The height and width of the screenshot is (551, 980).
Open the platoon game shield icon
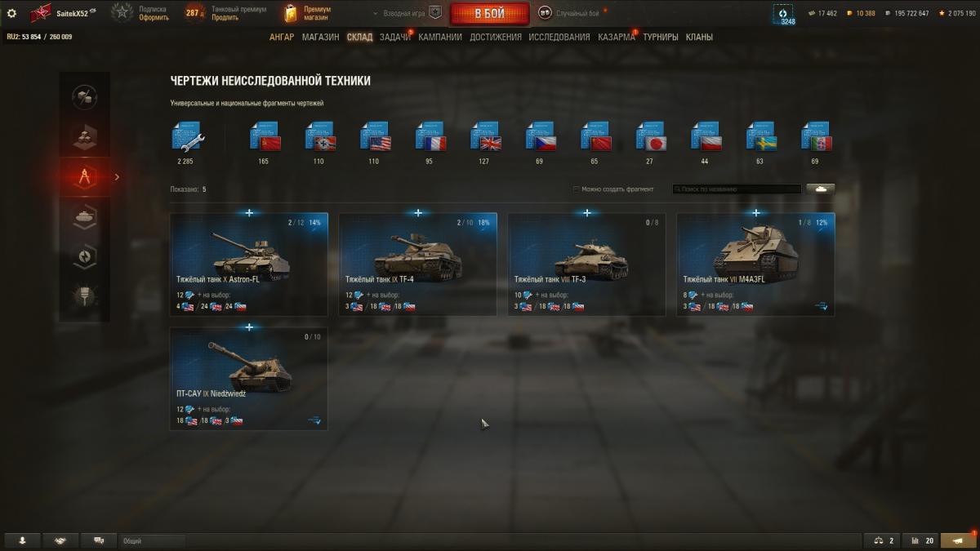coord(435,13)
